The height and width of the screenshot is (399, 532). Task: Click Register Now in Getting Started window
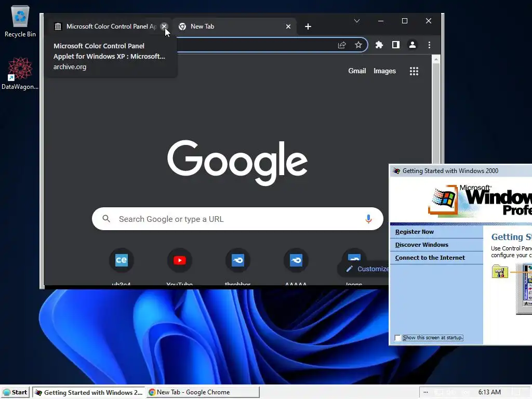point(414,232)
